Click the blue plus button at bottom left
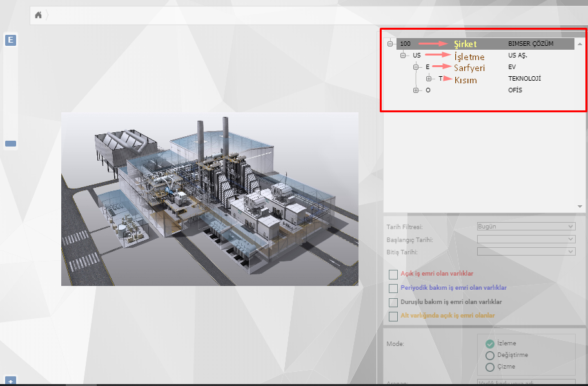Screen dimensions: 588x386 click(10, 381)
